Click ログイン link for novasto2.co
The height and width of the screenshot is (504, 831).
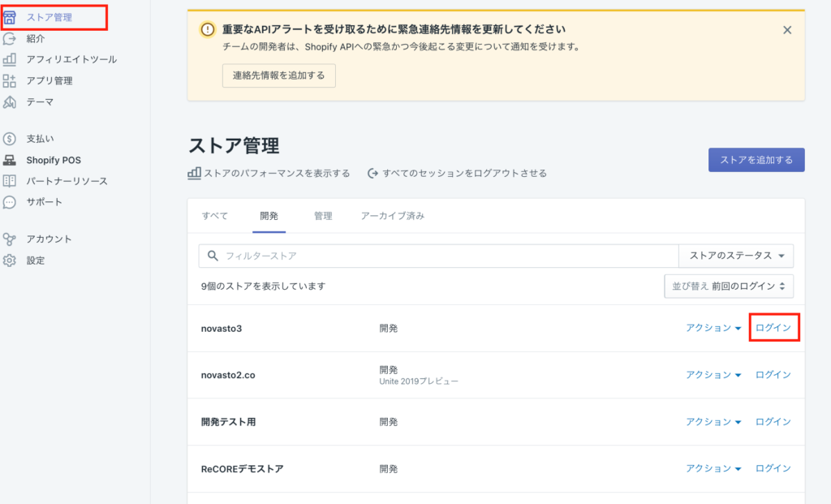coord(773,375)
